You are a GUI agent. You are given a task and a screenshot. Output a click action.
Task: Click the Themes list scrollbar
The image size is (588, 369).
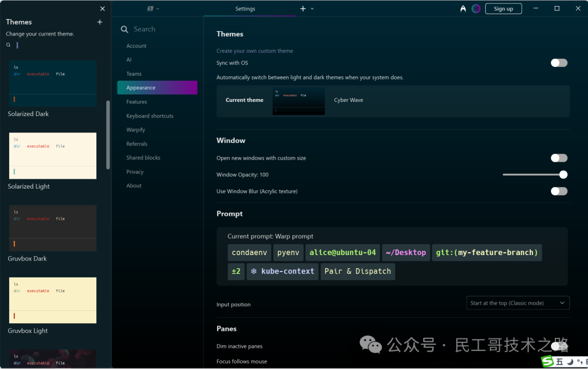coord(108,135)
